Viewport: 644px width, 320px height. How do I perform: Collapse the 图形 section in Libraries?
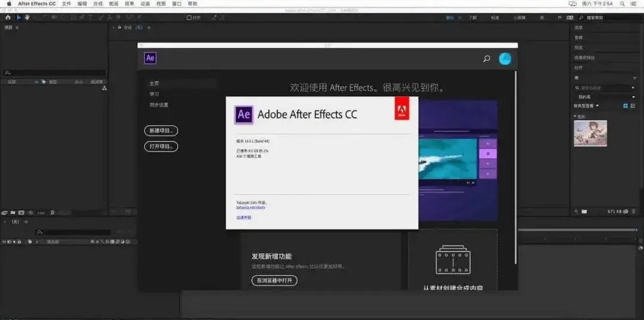click(575, 117)
